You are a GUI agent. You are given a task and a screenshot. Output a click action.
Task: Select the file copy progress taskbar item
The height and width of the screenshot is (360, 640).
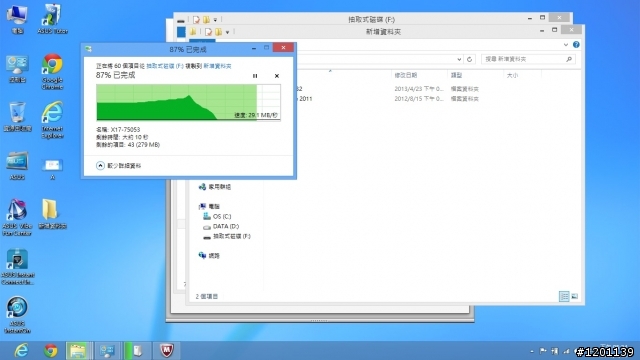pyautogui.click(x=137, y=351)
